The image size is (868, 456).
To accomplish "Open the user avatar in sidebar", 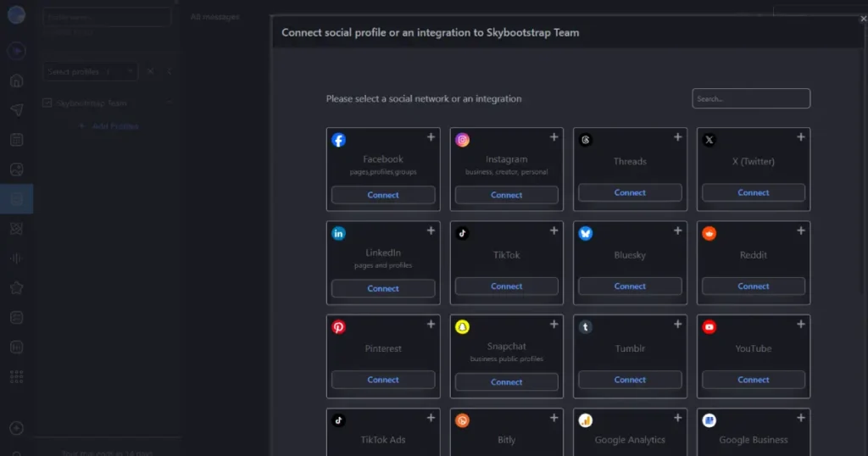I will click(x=17, y=15).
